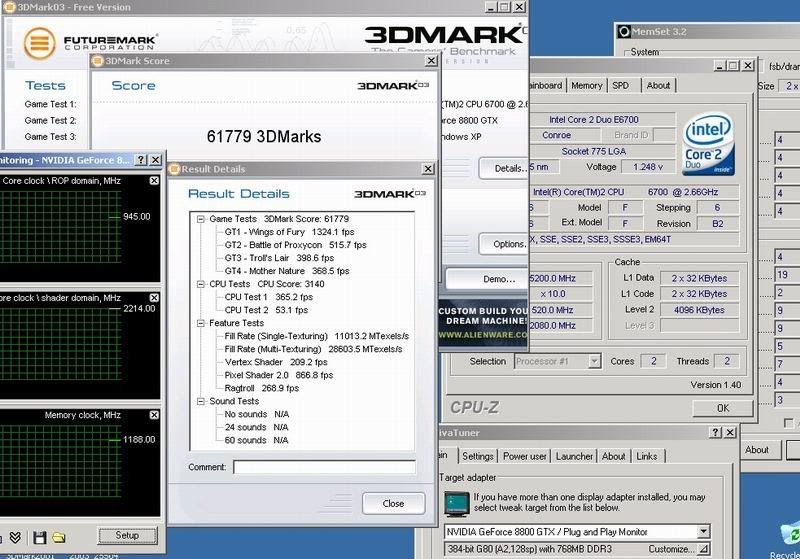Click the save icon in the monitoring toolbar
The height and width of the screenshot is (559, 800).
40,538
